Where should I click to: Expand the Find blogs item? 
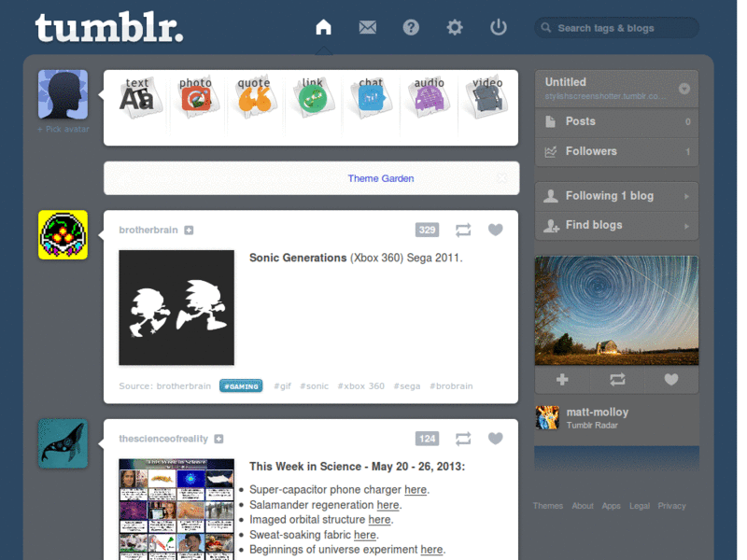(617, 225)
